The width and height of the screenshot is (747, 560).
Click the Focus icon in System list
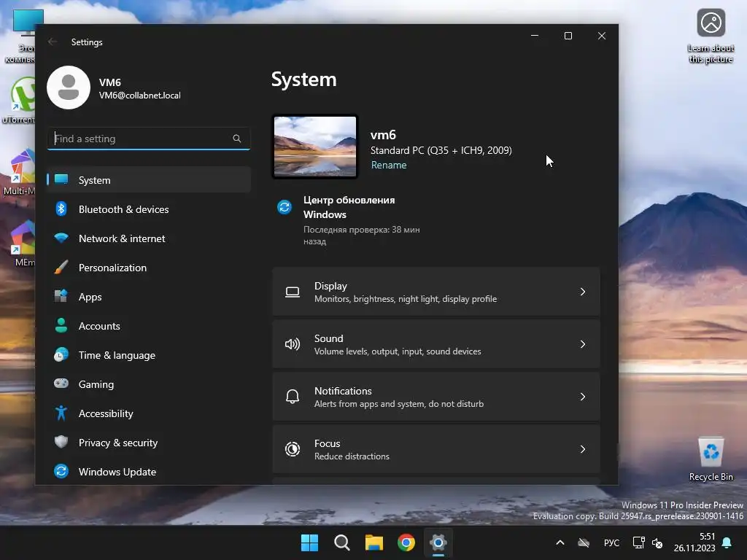(x=293, y=449)
